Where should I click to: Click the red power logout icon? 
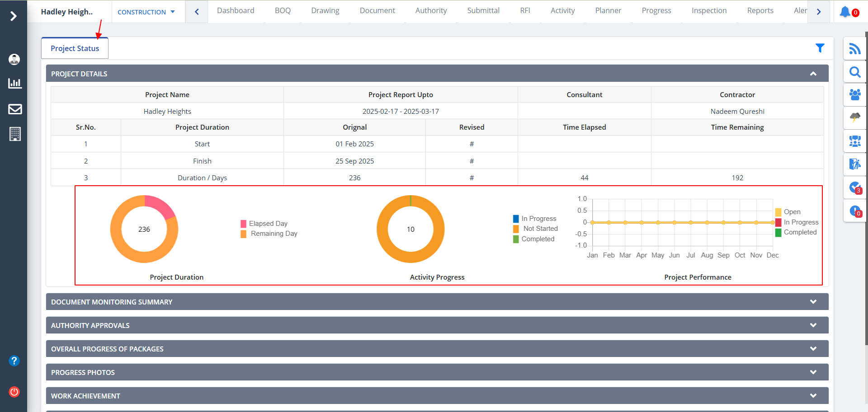pyautogui.click(x=14, y=392)
